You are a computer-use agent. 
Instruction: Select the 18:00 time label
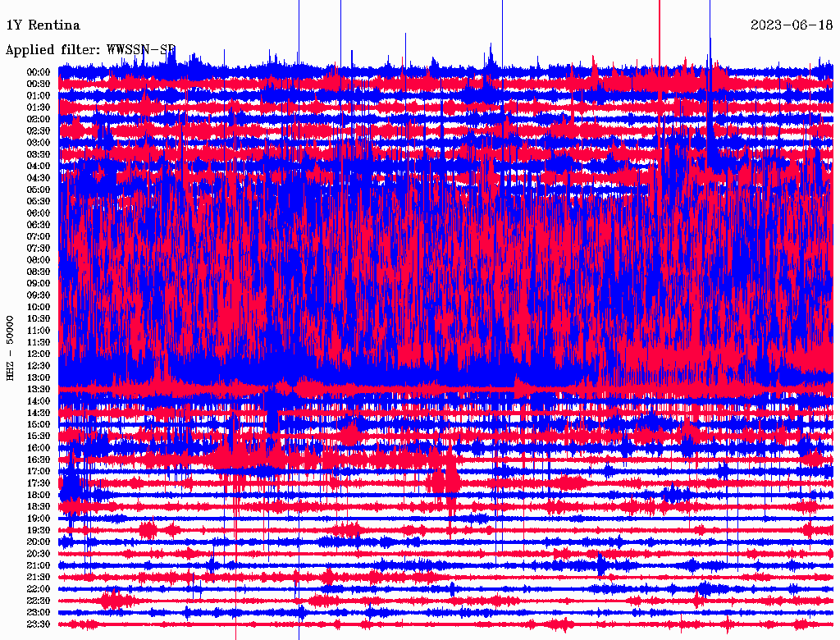[x=39, y=496]
